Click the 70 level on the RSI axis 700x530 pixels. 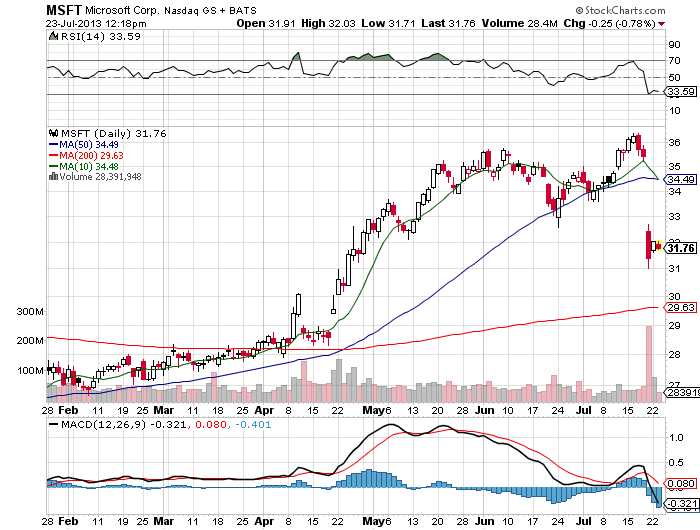(674, 60)
